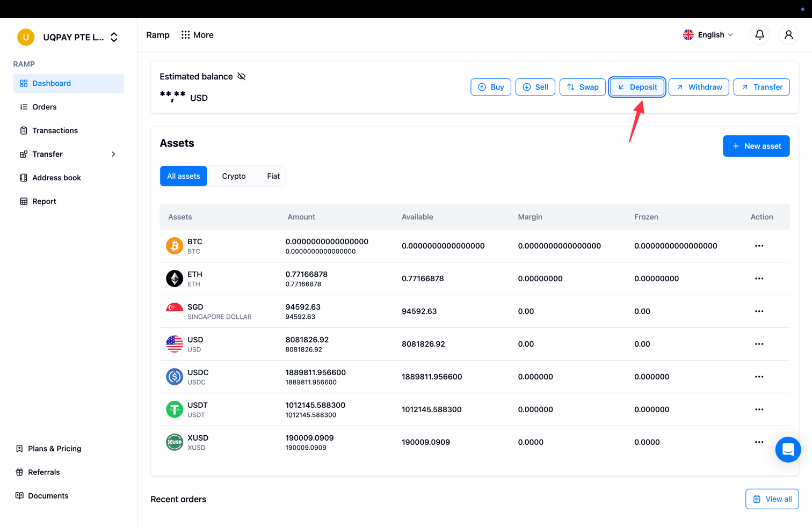Open the More apps grid
Screen dimensions: 812x527
click(x=197, y=35)
